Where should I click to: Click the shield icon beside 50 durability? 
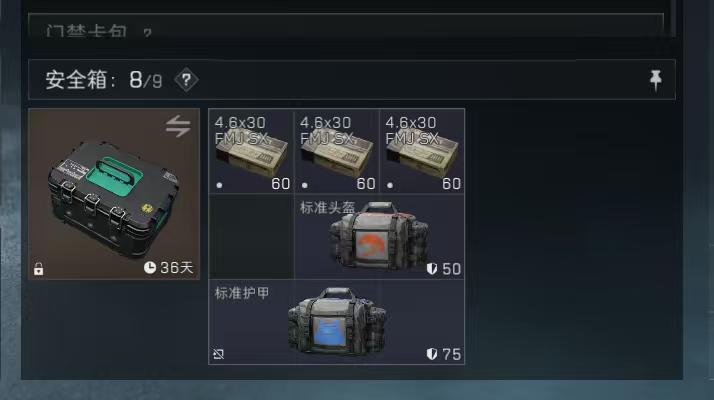432,269
